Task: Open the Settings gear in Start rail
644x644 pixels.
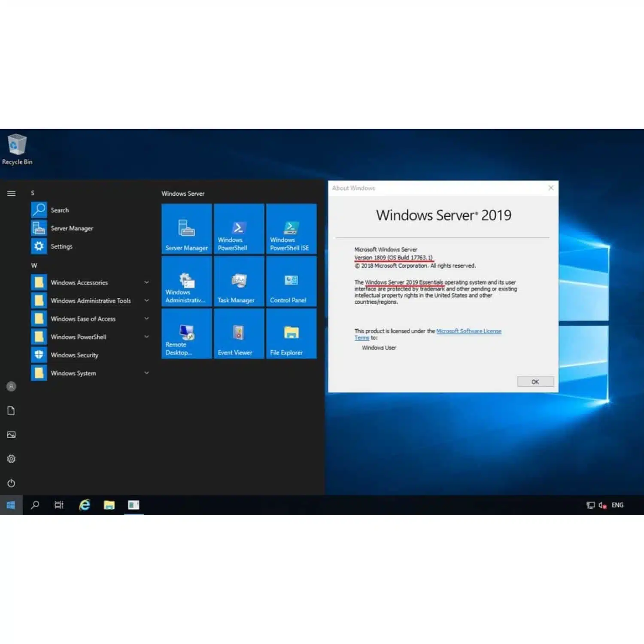Action: [x=11, y=459]
